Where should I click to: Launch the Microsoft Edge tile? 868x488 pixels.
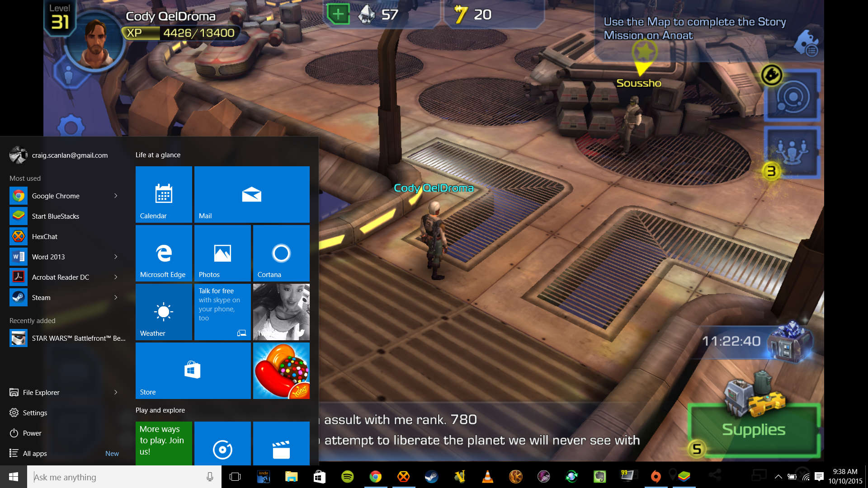[164, 253]
